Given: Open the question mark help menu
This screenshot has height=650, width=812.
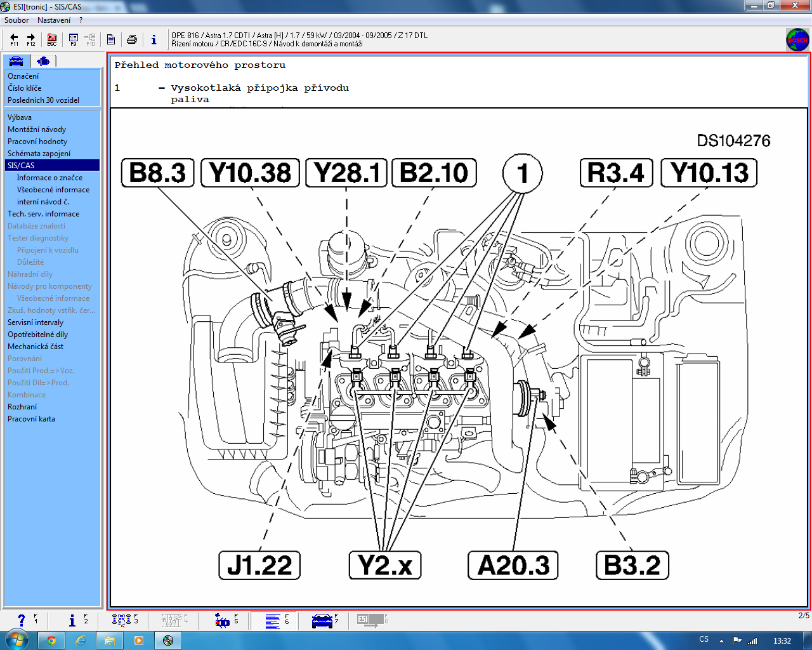Looking at the screenshot, I should [81, 20].
